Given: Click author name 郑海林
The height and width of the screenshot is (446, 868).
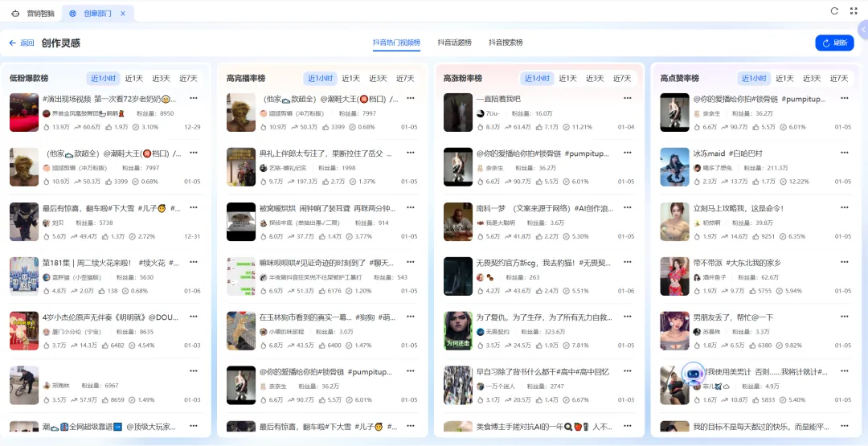Looking at the screenshot, I should pos(61,387).
